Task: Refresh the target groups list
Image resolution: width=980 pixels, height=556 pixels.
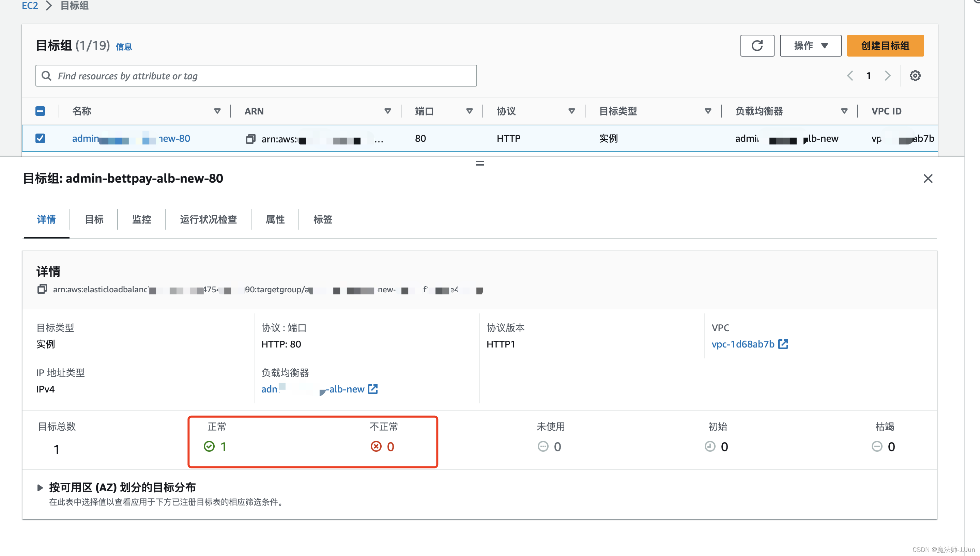Action: tap(757, 45)
